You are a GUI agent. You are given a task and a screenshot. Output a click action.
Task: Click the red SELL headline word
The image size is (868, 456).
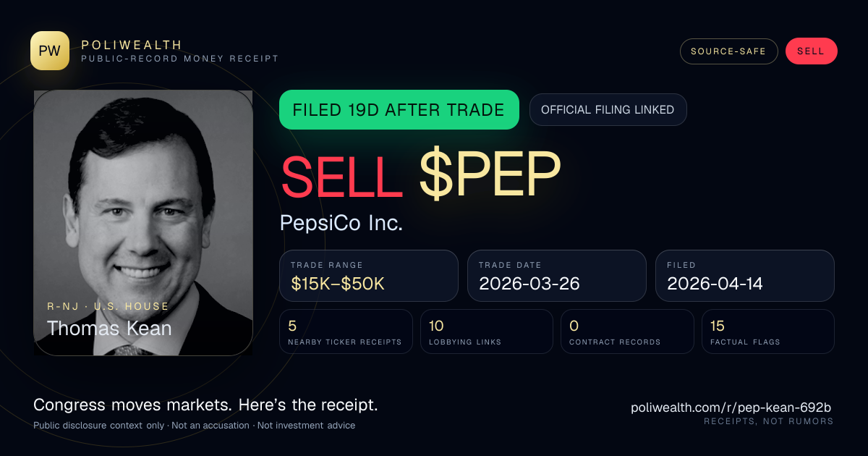(341, 177)
